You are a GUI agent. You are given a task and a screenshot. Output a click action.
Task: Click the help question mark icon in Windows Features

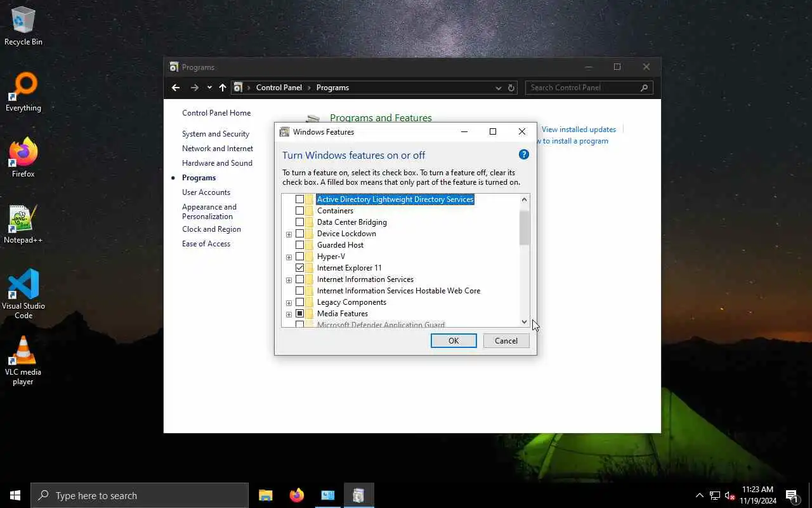pyautogui.click(x=523, y=154)
